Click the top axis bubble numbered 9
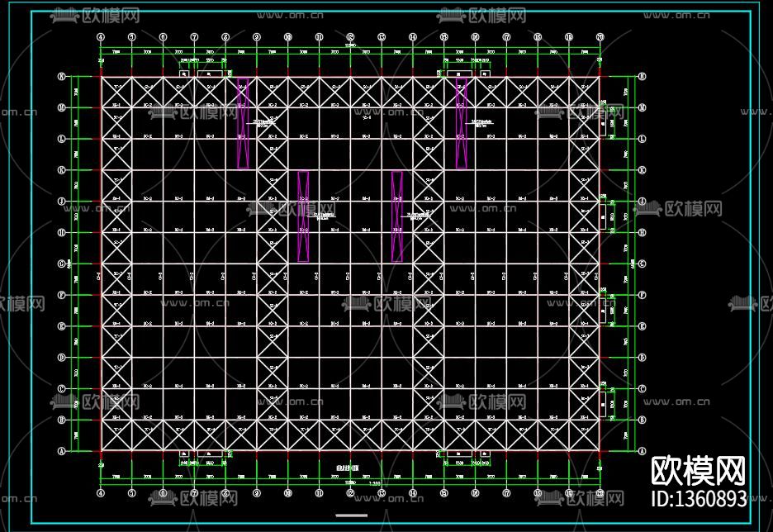Viewport: 773px width, 532px height. pos(257,37)
